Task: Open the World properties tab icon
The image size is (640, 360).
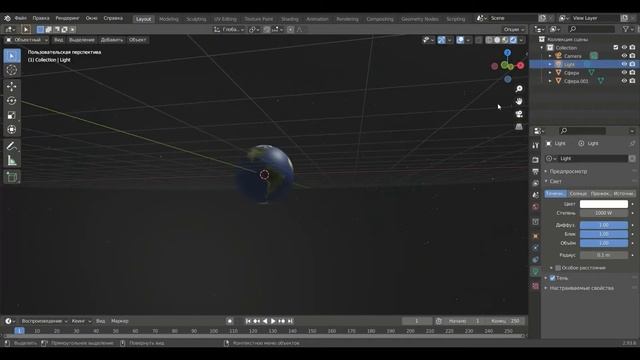Action: 536,207
